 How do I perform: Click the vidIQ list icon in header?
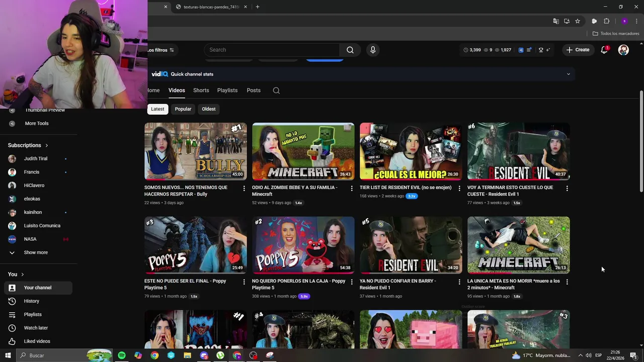[x=529, y=50]
